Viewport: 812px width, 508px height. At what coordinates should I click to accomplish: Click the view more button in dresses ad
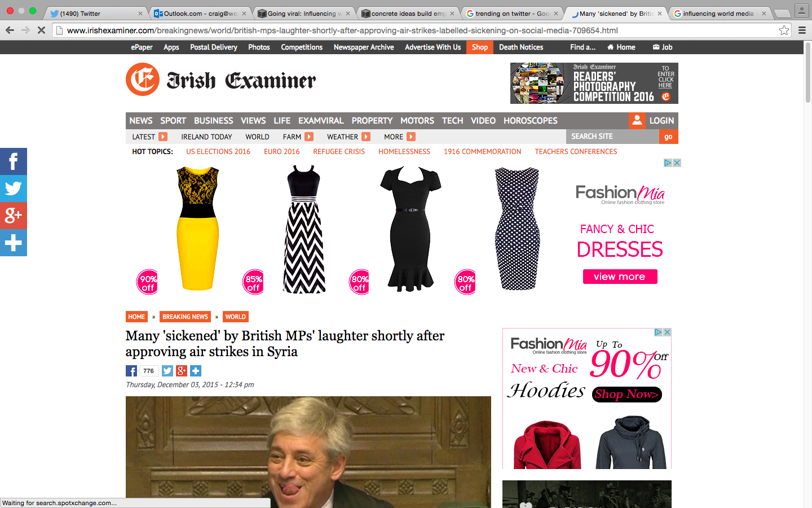(x=620, y=277)
